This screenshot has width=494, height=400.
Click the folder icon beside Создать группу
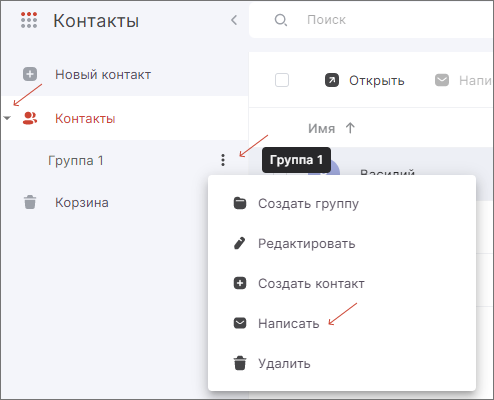(240, 203)
